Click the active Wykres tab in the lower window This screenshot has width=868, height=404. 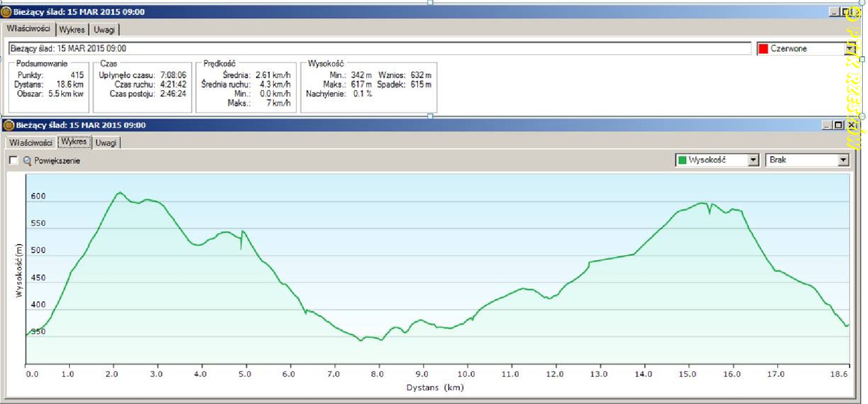click(x=74, y=142)
